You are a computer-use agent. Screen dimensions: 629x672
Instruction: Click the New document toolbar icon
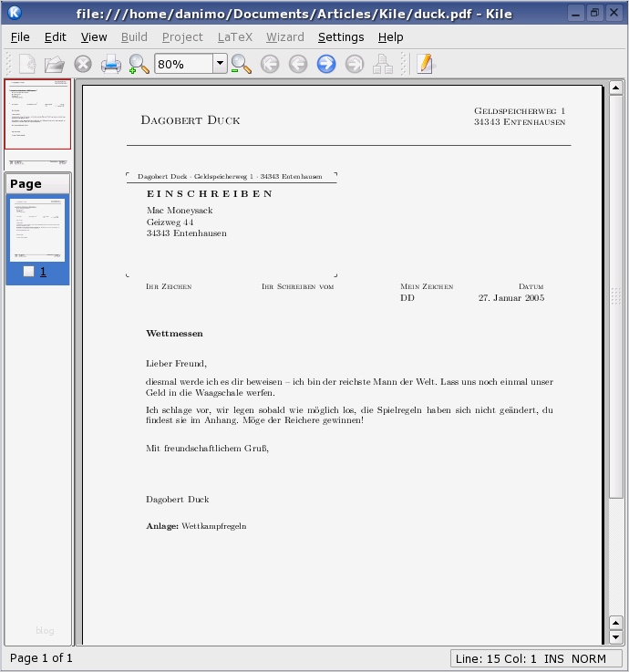click(x=28, y=65)
